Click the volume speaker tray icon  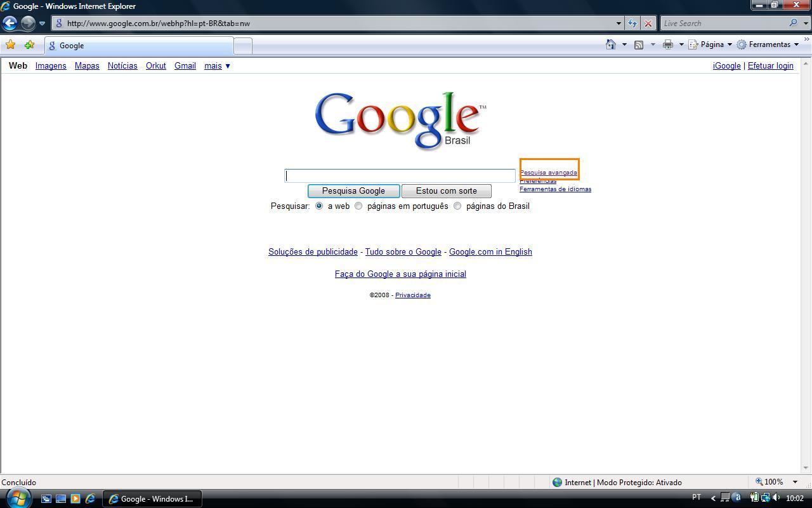pos(776,498)
